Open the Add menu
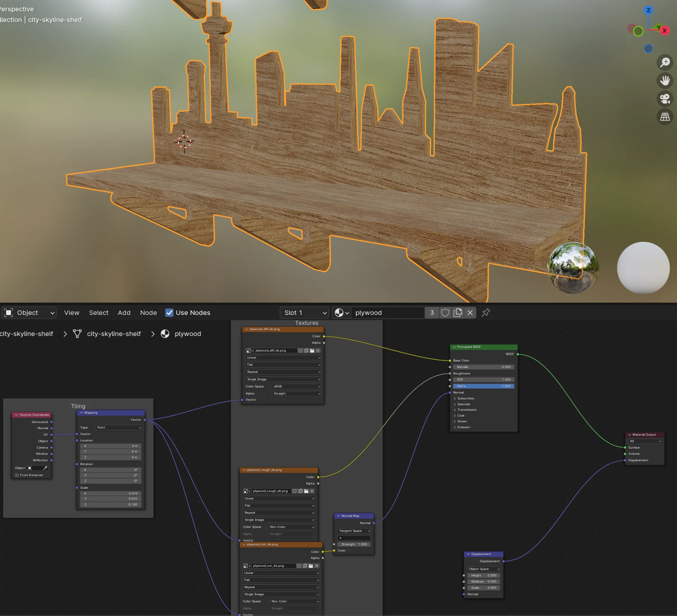 tap(124, 313)
